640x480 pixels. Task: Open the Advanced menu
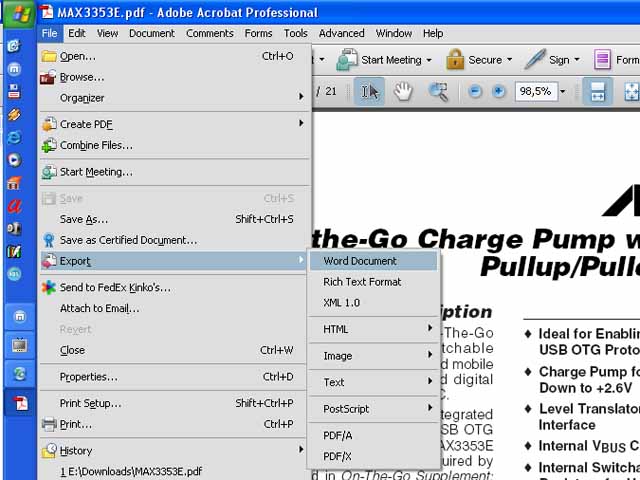(x=342, y=33)
